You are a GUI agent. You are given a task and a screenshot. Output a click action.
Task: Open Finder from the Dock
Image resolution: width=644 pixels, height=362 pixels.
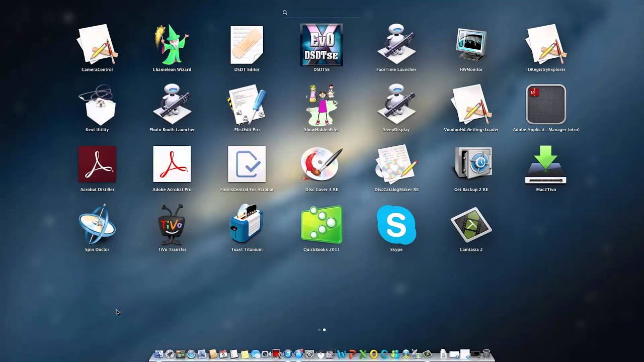(159, 354)
